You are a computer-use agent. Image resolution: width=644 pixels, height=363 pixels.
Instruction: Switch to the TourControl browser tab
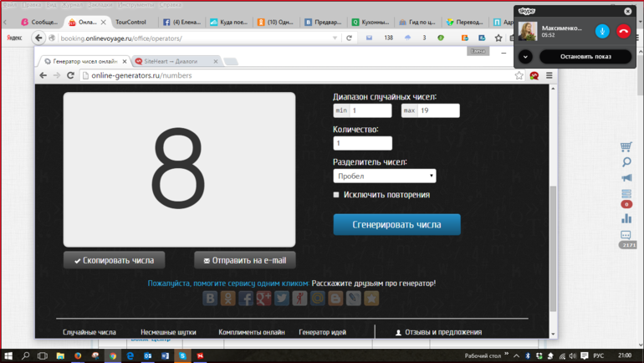[x=131, y=22]
